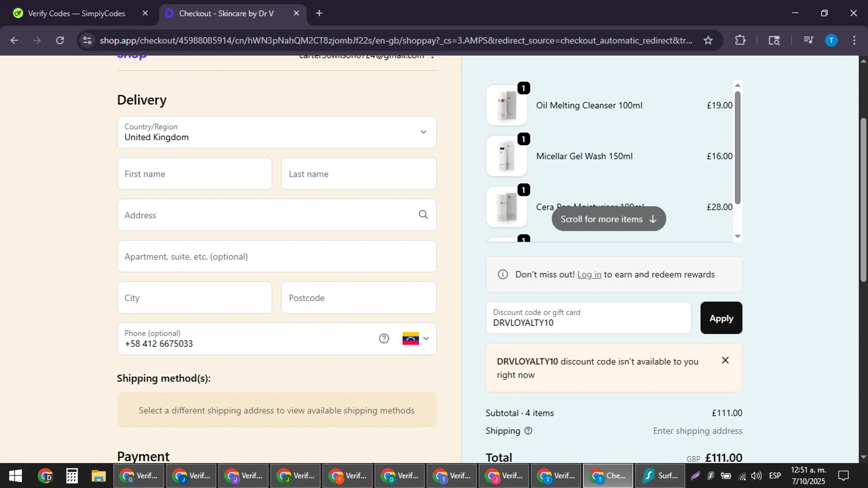Open the browser extensions puzzle icon
The width and height of the screenshot is (868, 488).
[x=740, y=41]
